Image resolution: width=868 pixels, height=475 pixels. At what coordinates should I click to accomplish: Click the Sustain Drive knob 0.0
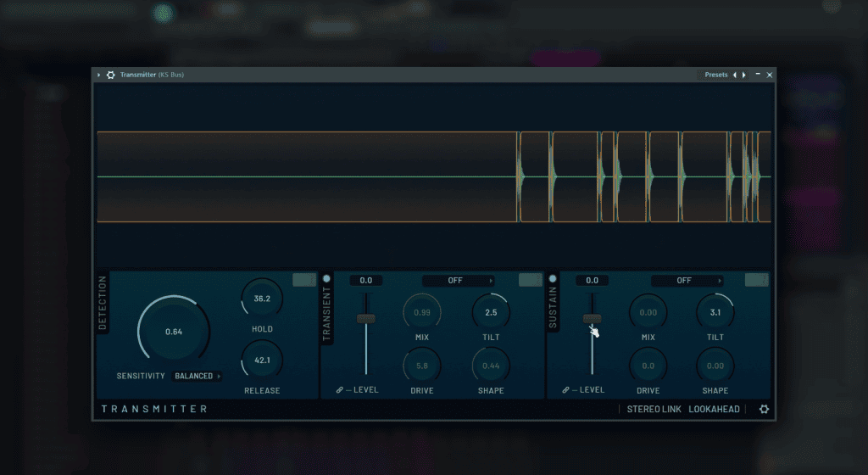coord(648,366)
